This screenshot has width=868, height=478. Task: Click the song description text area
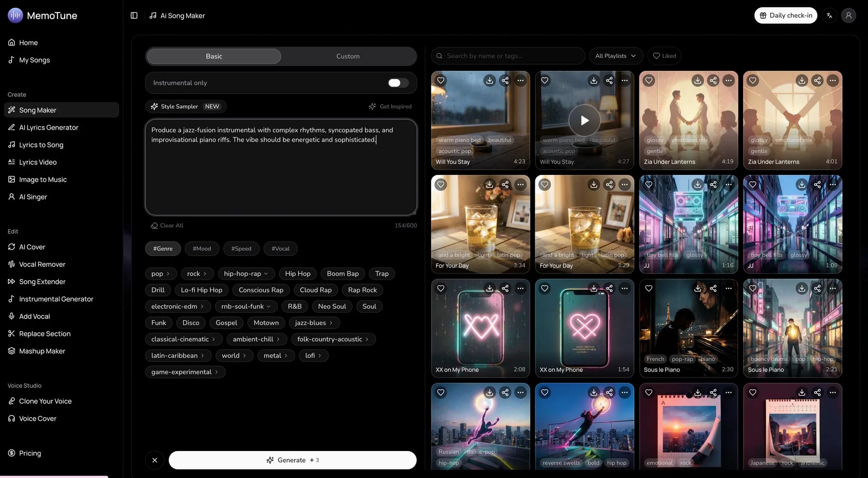[281, 167]
